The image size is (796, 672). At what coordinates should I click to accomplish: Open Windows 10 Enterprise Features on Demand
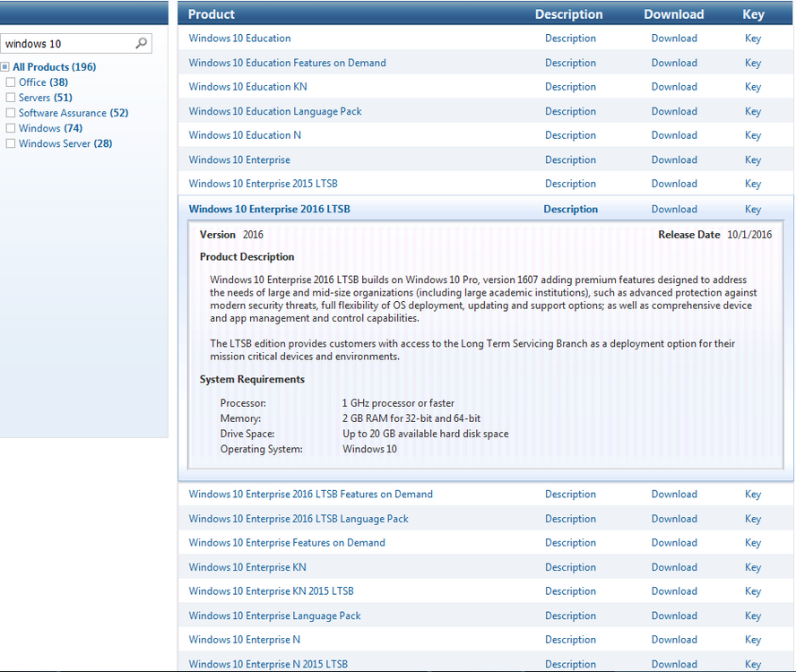(287, 543)
